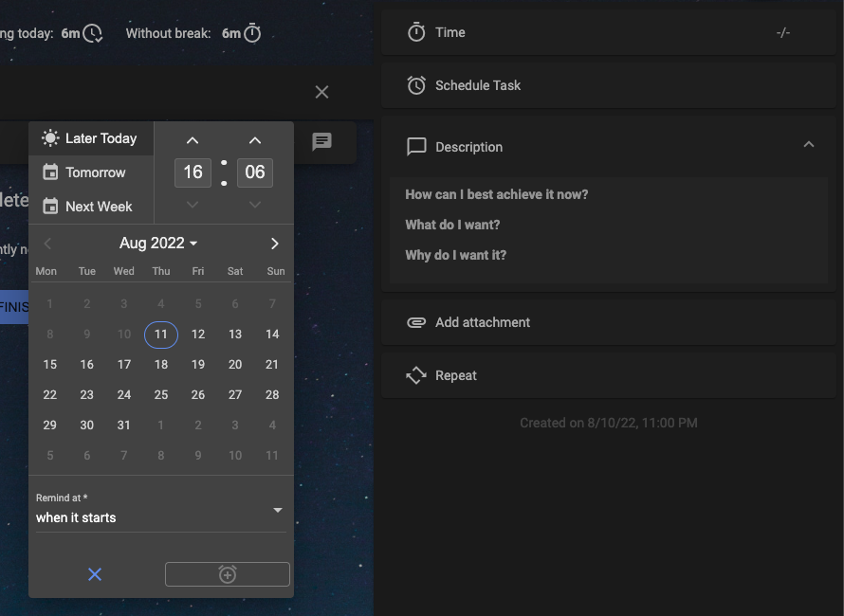844x616 pixels.
Task: Click the Add attachment paperclip icon
Action: tap(416, 321)
